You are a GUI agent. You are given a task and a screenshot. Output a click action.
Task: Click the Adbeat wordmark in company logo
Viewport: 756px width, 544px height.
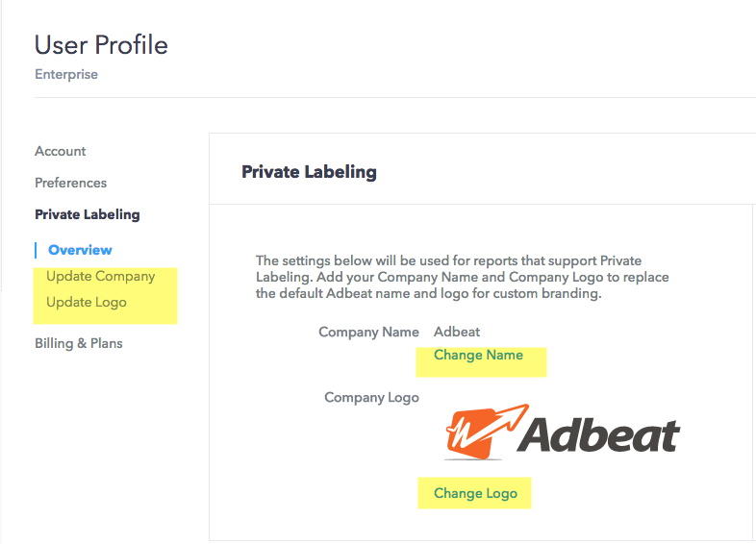tap(598, 434)
